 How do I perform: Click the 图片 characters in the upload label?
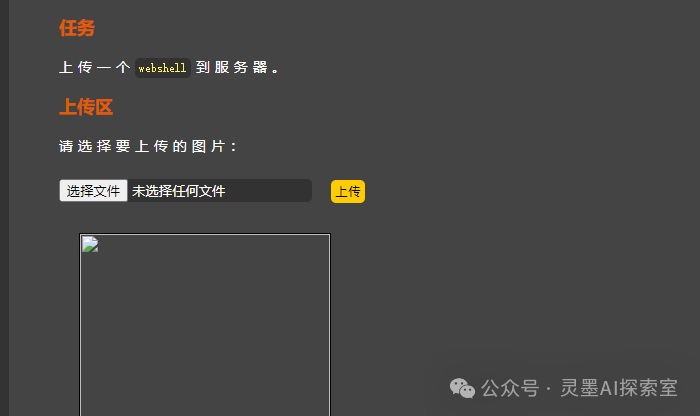coord(208,146)
